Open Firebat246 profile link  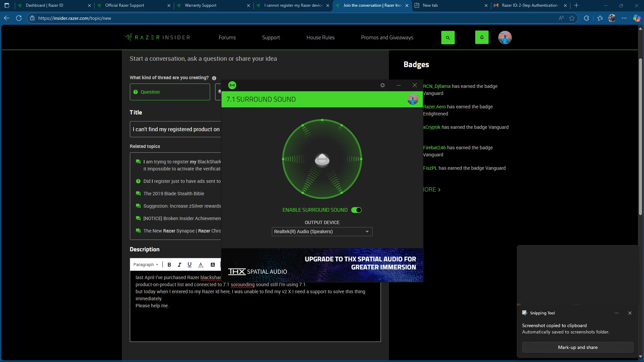click(x=434, y=148)
